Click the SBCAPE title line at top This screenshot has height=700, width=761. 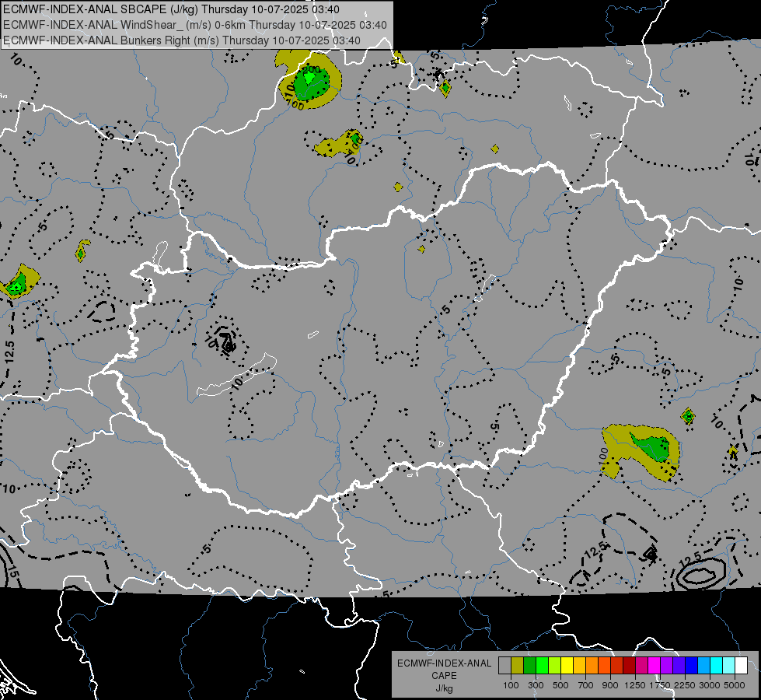171,9
